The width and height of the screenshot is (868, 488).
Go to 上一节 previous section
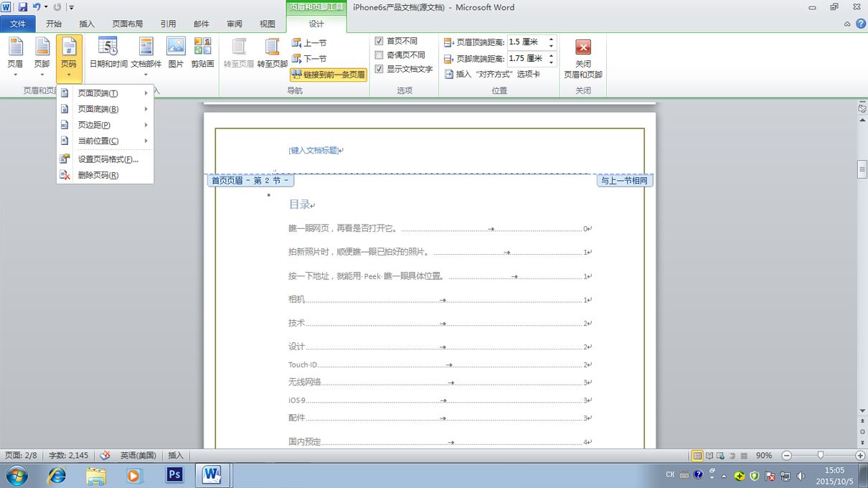click(x=309, y=43)
